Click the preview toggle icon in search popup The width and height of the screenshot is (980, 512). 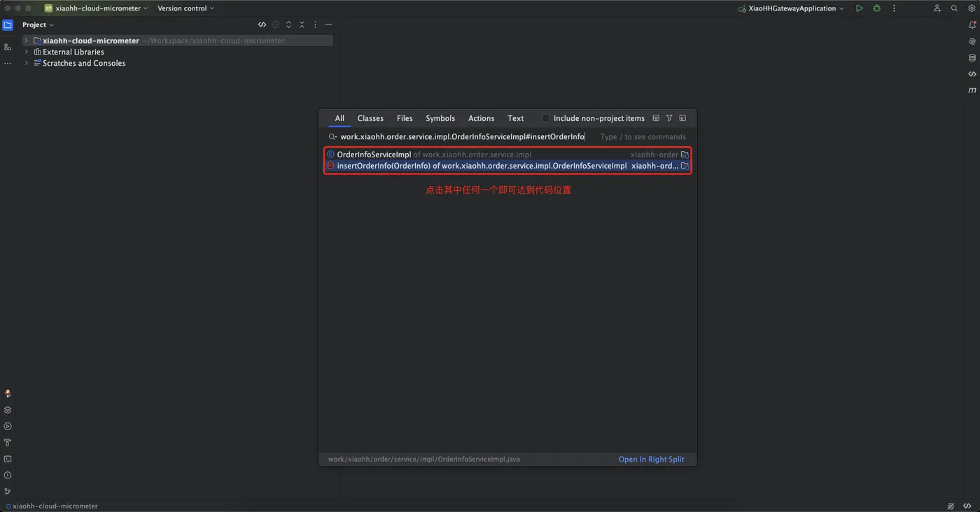pyautogui.click(x=656, y=118)
